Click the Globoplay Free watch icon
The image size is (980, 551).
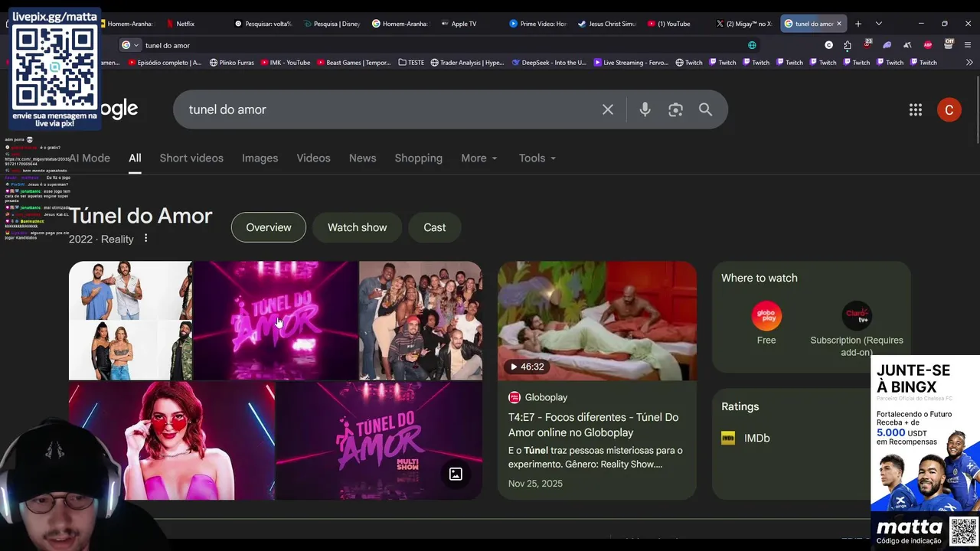tap(766, 316)
